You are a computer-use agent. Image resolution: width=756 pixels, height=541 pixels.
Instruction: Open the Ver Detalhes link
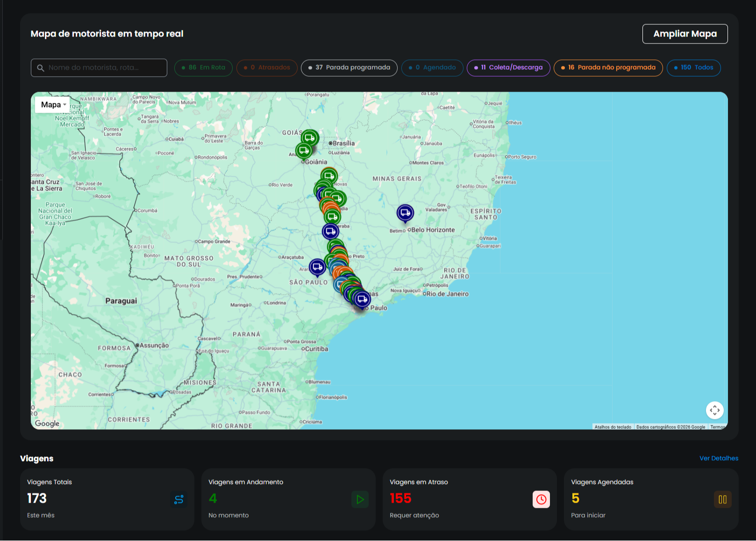coord(719,458)
